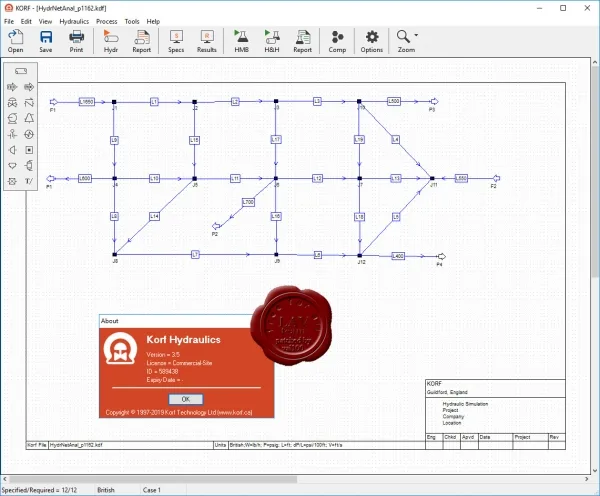Select the Text (T/) palette tool

(29, 181)
